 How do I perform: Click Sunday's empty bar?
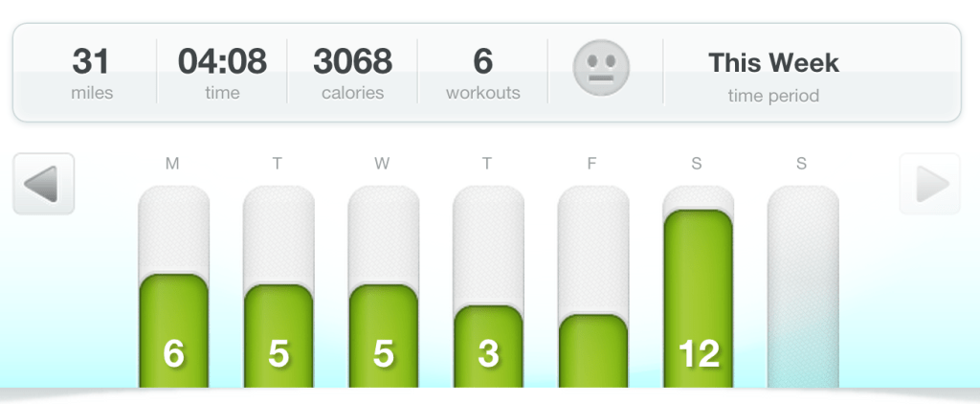coord(803,287)
